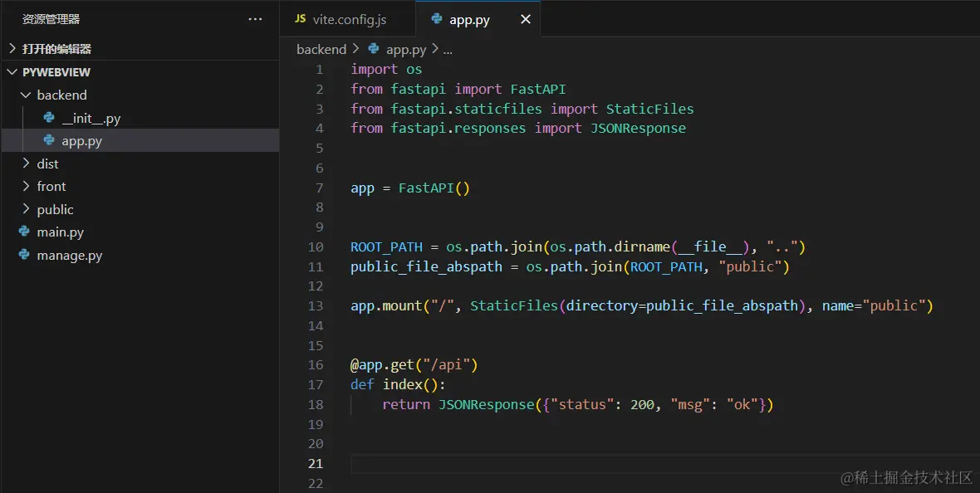Open the Explorer panel more actions ellipsis
The image size is (980, 493).
point(255,19)
